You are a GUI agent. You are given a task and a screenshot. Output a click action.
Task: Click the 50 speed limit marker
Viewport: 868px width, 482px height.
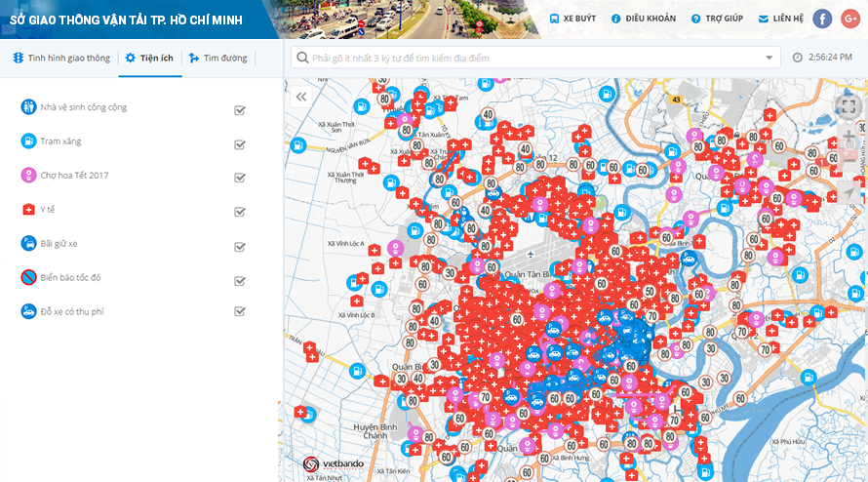pos(650,292)
